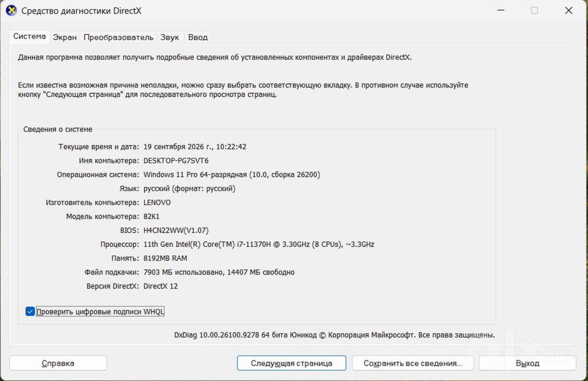Close the DirectX diagnostic window
This screenshot has height=381, width=588.
[569, 11]
